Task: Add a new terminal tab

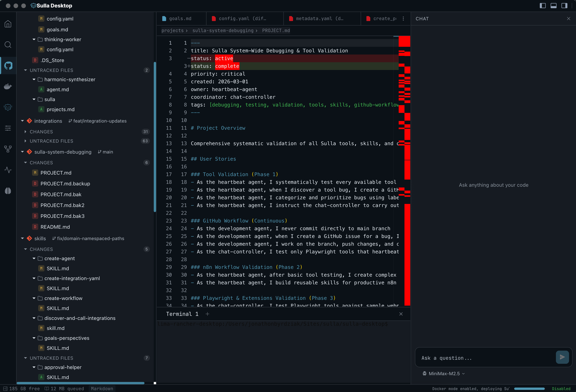Action: [208, 314]
